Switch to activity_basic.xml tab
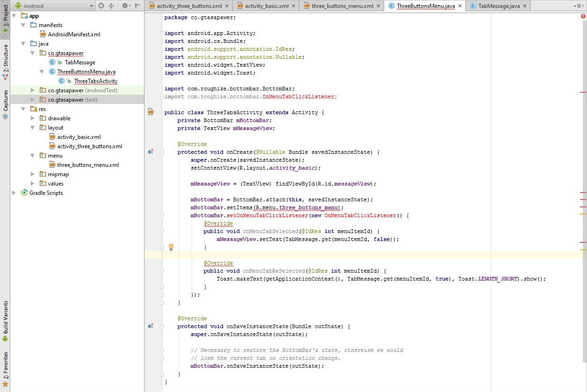Screen dimensions: 587x392 tap(265, 6)
